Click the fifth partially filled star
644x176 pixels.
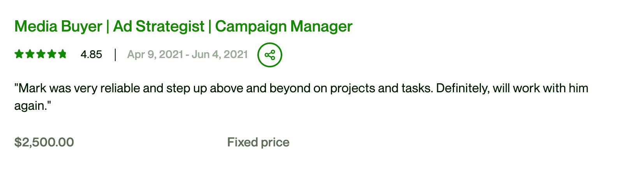tap(62, 54)
